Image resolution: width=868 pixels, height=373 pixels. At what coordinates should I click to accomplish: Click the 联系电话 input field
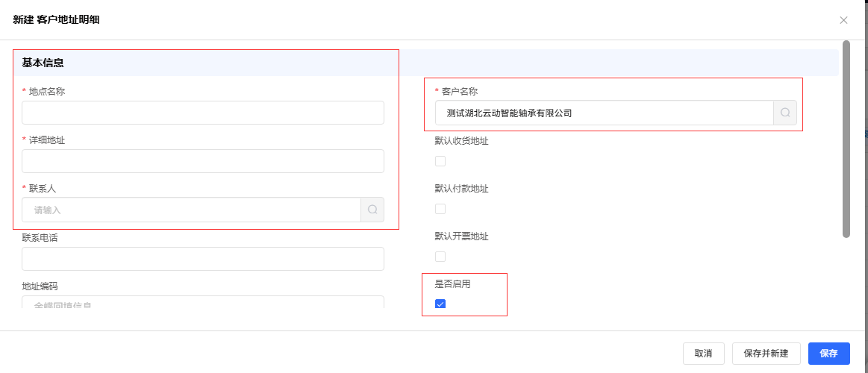pyautogui.click(x=202, y=259)
